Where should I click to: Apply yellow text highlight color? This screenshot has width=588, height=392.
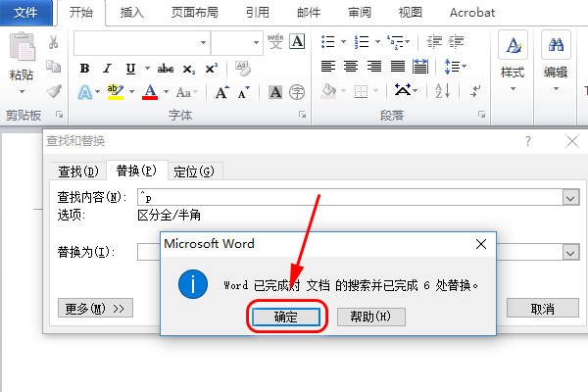(x=116, y=92)
